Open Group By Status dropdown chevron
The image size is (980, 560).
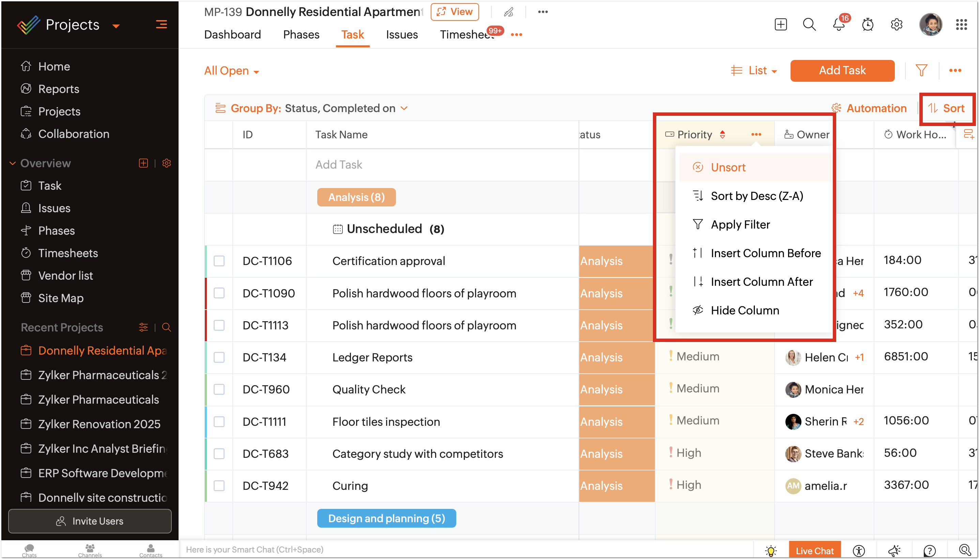point(404,108)
